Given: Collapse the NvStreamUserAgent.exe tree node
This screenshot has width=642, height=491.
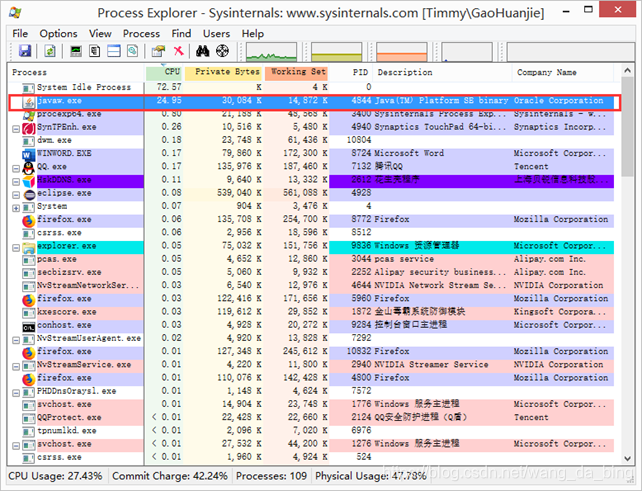Looking at the screenshot, I should click(x=16, y=340).
